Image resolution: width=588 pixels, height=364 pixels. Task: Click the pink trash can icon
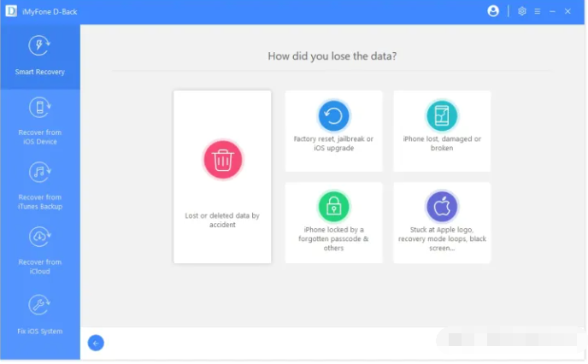tap(223, 160)
